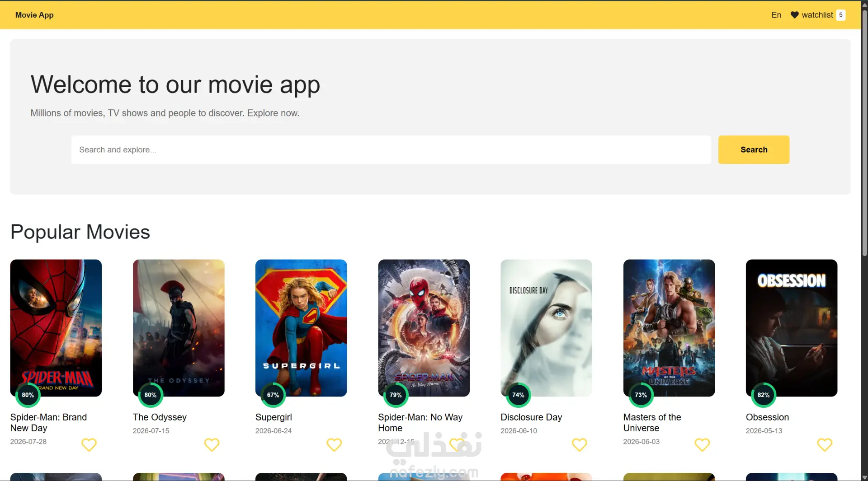The image size is (868, 481).
Task: Click the Masters of the Universe title
Action: 652,423
